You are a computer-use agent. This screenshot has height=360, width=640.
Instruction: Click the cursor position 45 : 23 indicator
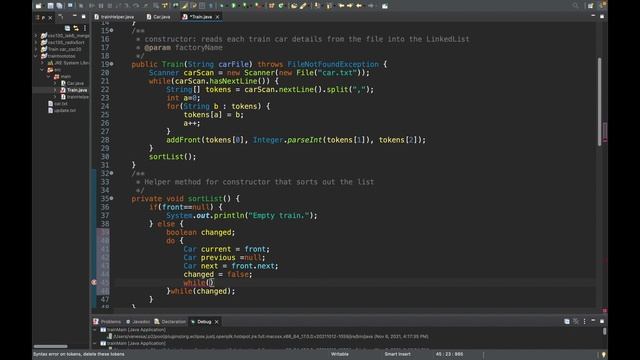[449, 354]
